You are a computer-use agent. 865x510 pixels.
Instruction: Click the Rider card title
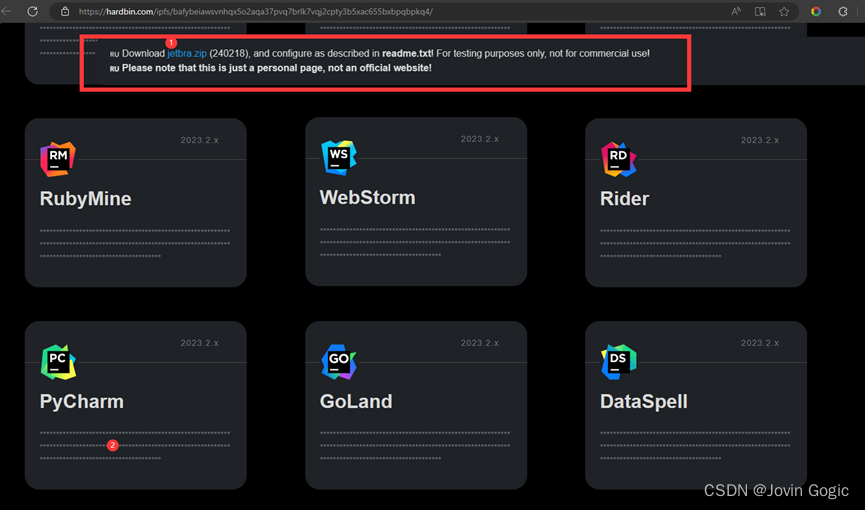point(624,199)
